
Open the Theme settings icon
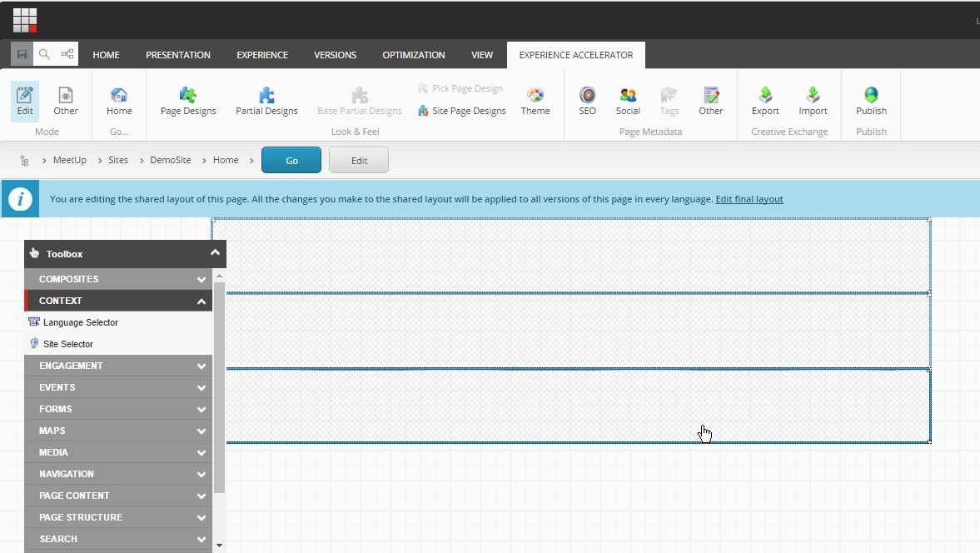[535, 100]
